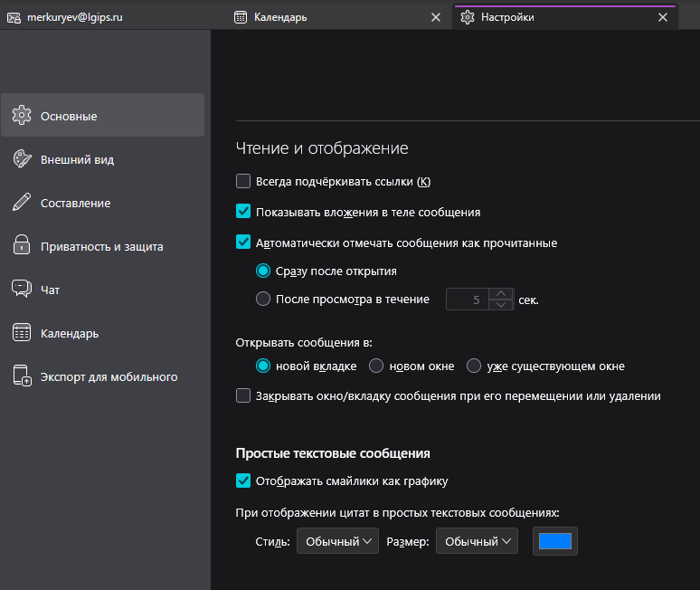700x590 pixels.
Task: Click the speech bubble icon for Чат
Action: (x=22, y=289)
